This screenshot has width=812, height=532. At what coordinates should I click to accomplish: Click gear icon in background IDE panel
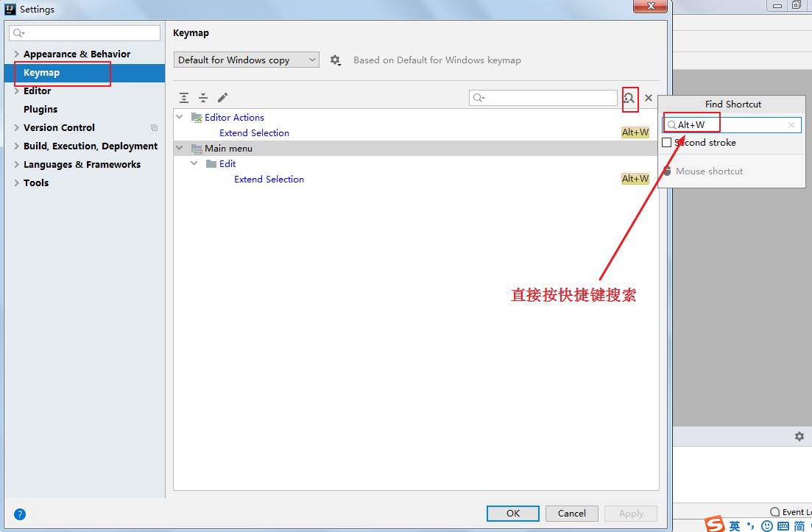coord(799,436)
